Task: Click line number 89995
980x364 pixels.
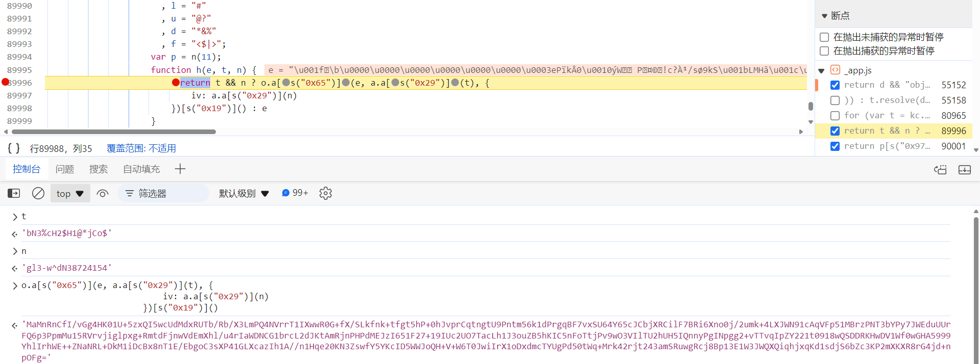Action: tap(19, 70)
